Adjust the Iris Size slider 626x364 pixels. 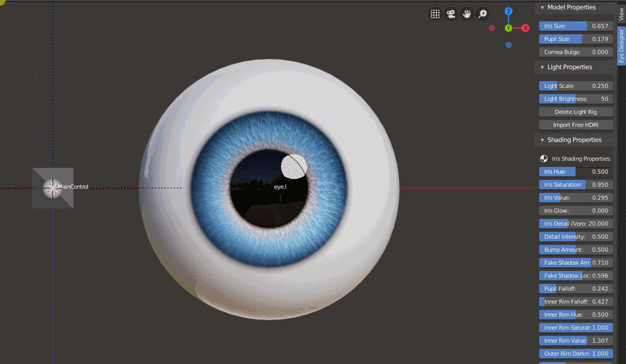tap(576, 26)
